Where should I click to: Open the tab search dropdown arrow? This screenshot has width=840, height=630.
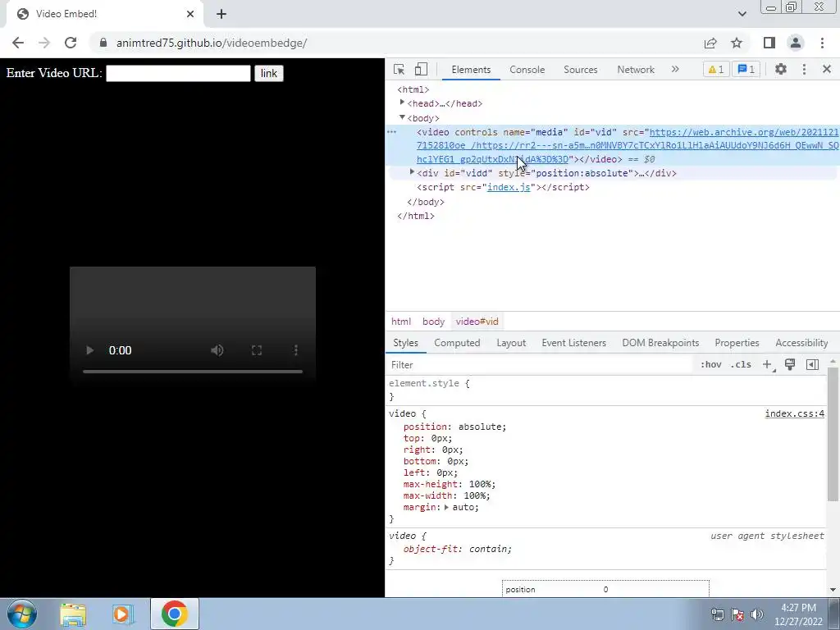pyautogui.click(x=742, y=14)
